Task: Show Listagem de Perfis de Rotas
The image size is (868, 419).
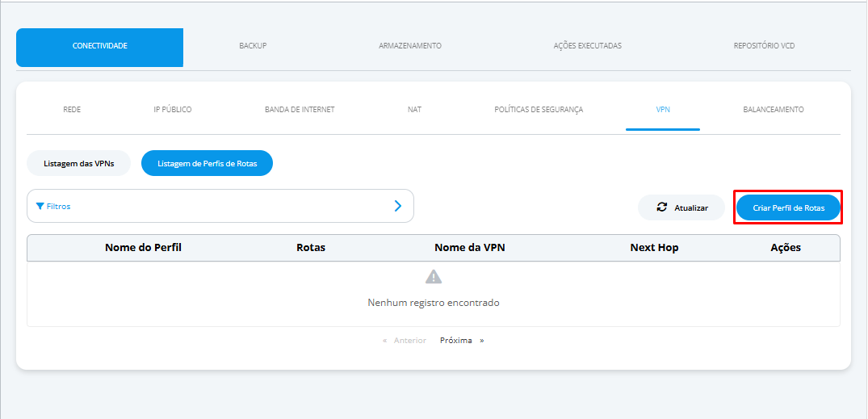Action: coord(207,163)
